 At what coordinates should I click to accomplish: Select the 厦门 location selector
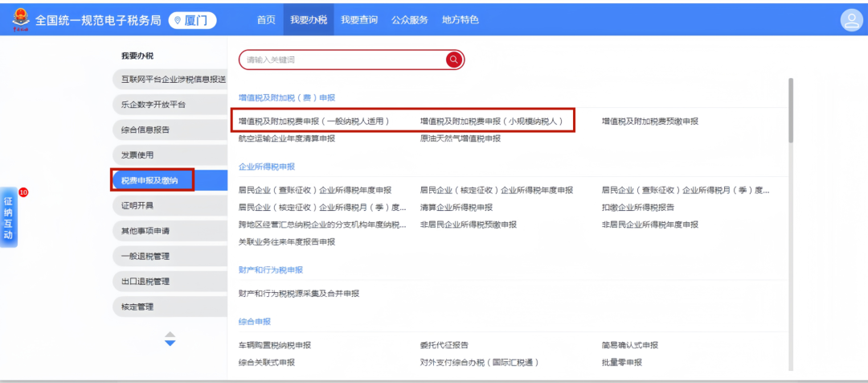pos(192,20)
